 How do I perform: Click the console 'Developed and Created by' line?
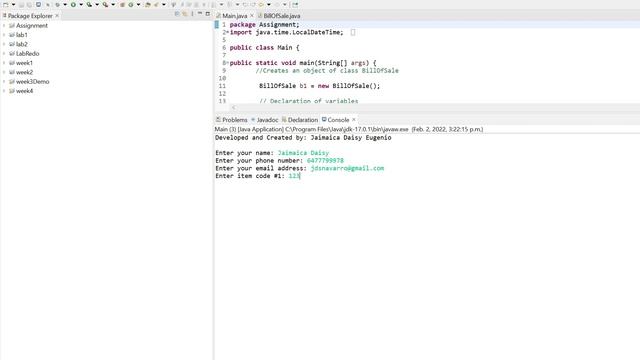click(303, 138)
